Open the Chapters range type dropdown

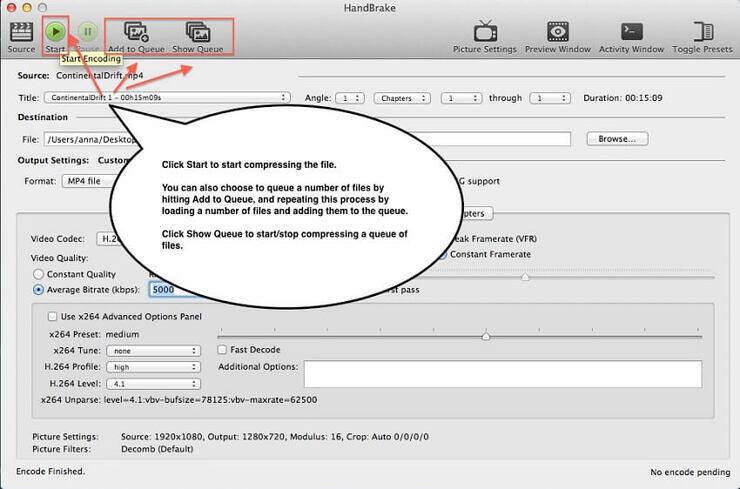402,98
